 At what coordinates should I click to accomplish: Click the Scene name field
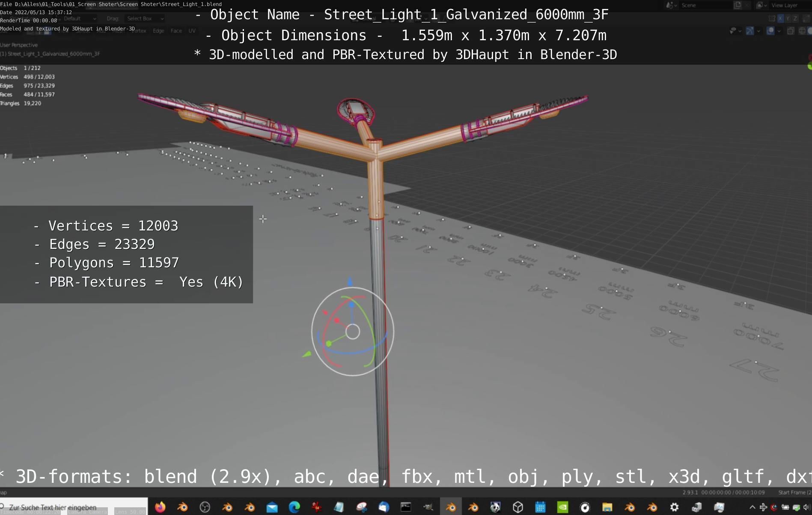(x=705, y=6)
